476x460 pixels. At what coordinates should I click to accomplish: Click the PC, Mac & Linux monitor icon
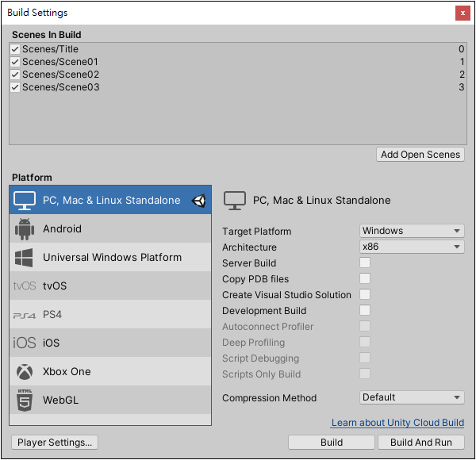tap(25, 201)
